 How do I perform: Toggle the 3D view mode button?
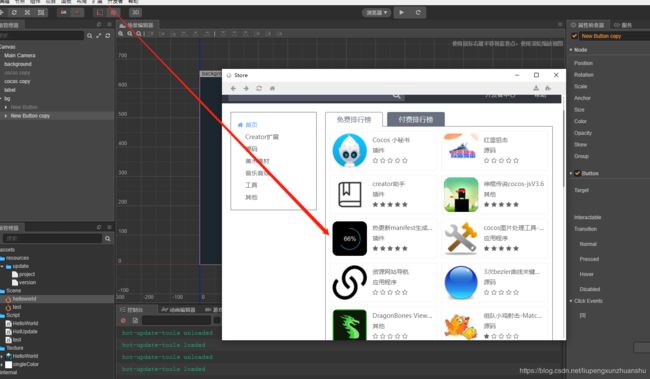pos(135,12)
